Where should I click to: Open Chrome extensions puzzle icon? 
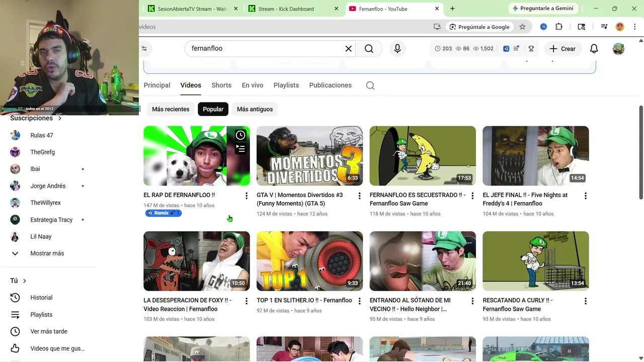click(x=559, y=27)
